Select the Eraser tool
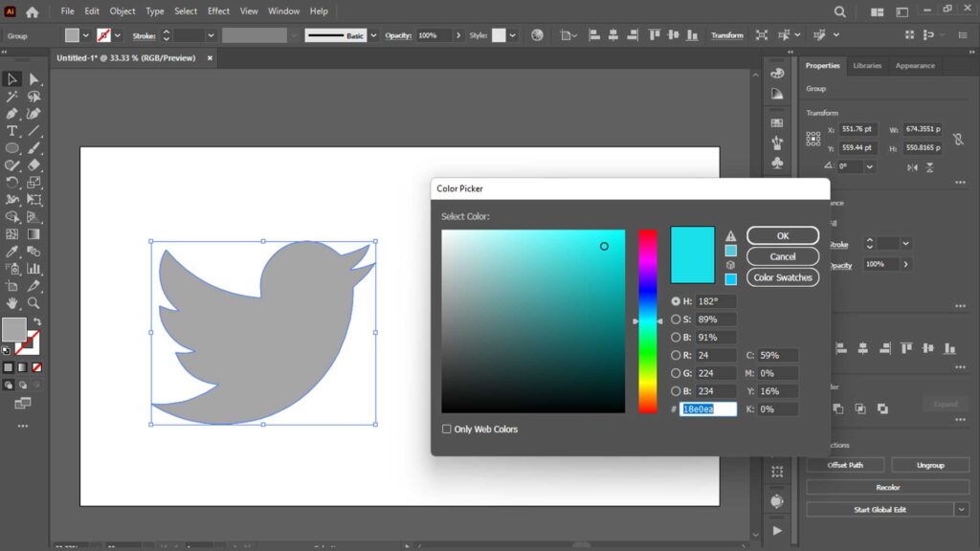Image resolution: width=980 pixels, height=551 pixels. coord(33,165)
